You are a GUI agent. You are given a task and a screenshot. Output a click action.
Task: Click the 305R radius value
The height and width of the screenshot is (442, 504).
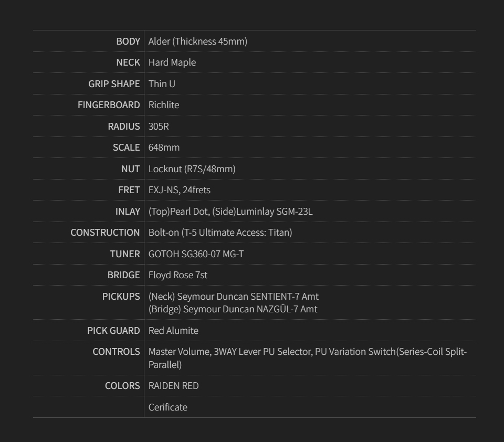pos(159,127)
